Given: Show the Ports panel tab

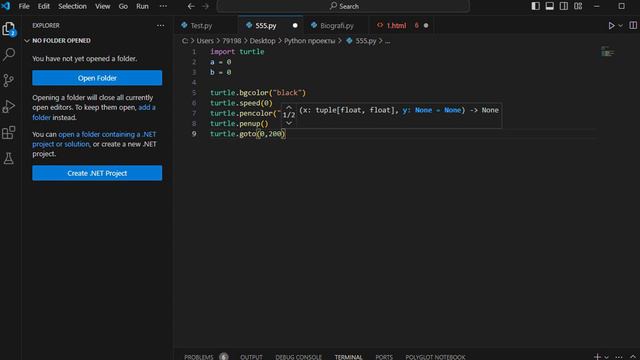Looking at the screenshot, I should 384,357.
